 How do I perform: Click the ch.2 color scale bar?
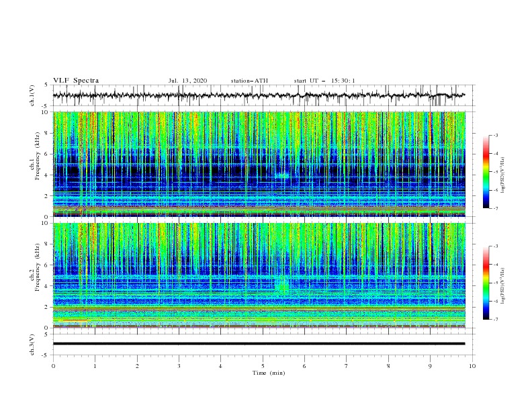click(x=486, y=283)
